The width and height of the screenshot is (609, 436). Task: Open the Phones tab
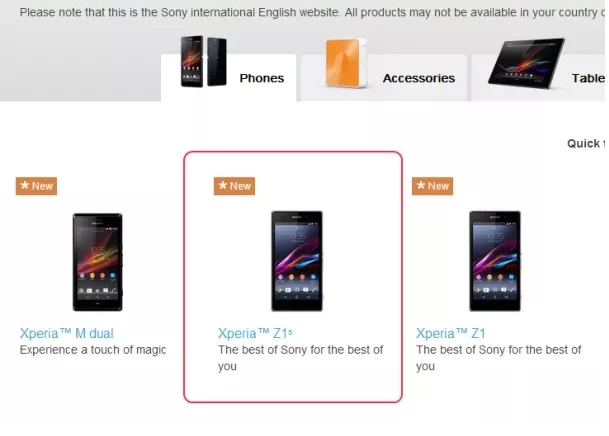point(228,78)
